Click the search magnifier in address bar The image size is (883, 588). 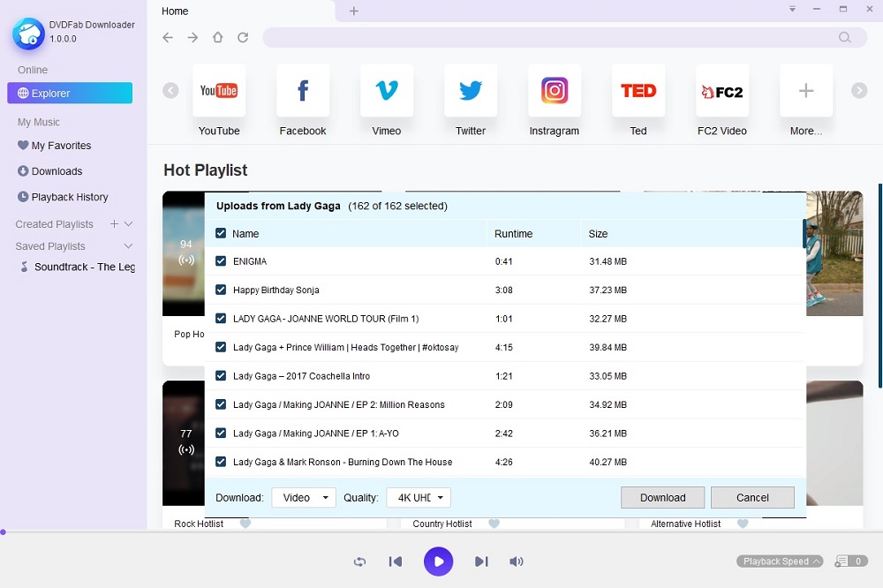click(844, 37)
